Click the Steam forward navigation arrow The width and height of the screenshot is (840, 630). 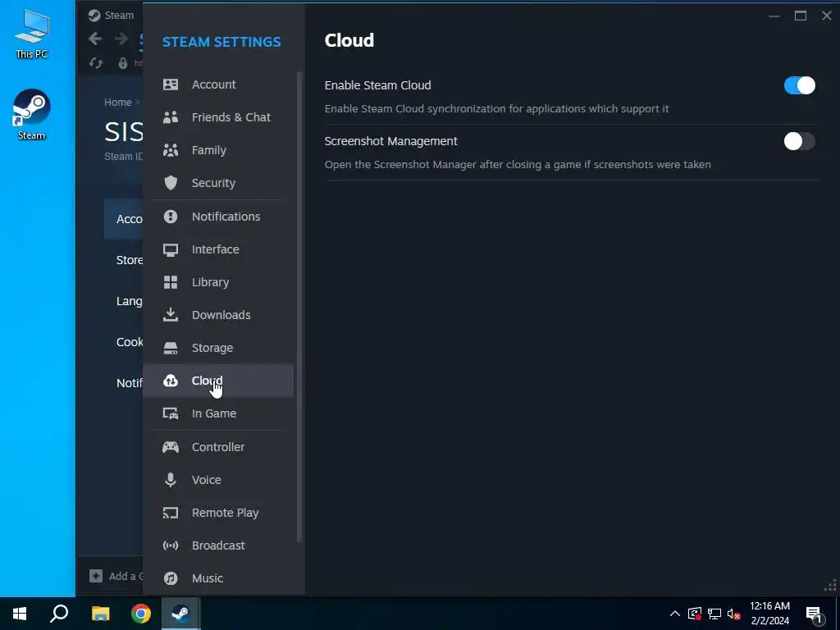[121, 39]
